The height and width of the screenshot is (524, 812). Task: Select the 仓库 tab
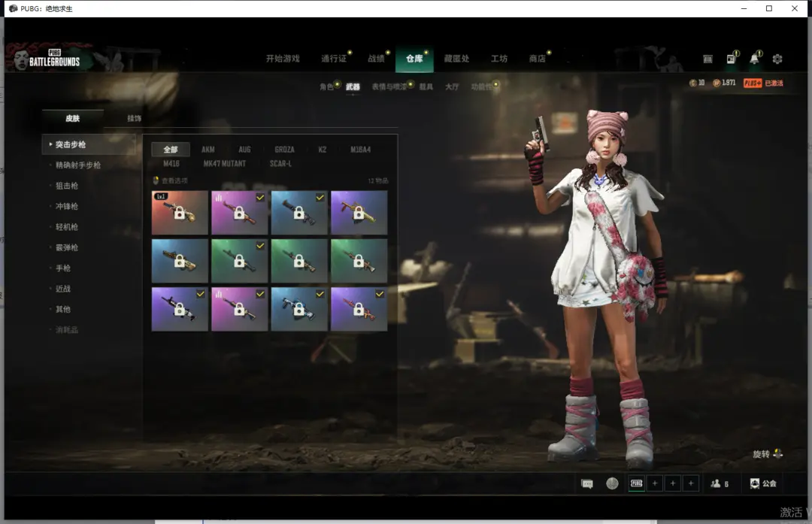tap(414, 59)
